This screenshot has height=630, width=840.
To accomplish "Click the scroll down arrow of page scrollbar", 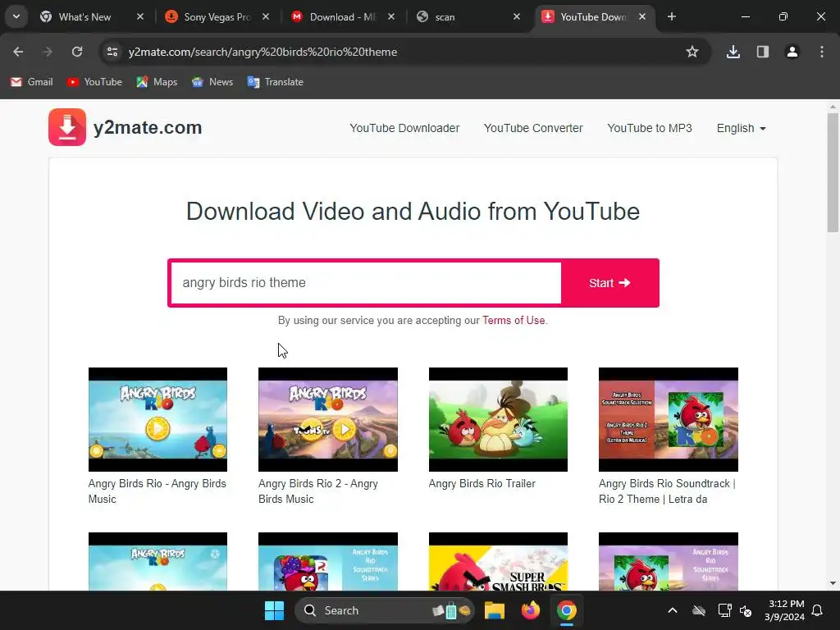I will [833, 583].
